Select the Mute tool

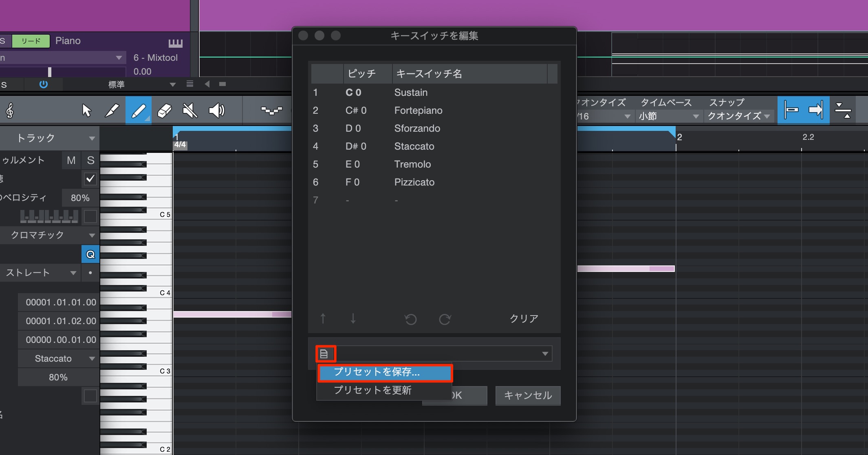tap(190, 110)
